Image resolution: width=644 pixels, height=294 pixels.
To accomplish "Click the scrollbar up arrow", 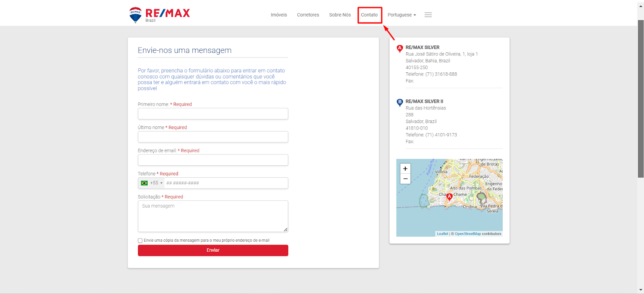I will point(641,6).
